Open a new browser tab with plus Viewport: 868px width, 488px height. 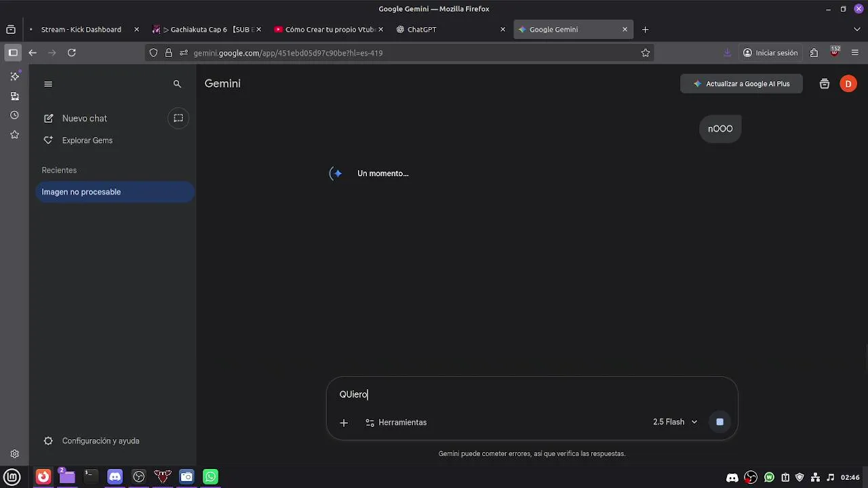coord(645,29)
